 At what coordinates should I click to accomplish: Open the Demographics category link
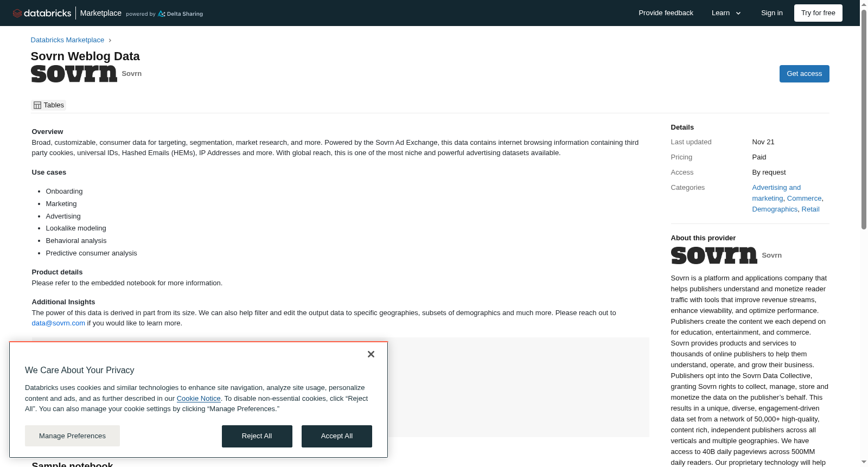tap(775, 209)
